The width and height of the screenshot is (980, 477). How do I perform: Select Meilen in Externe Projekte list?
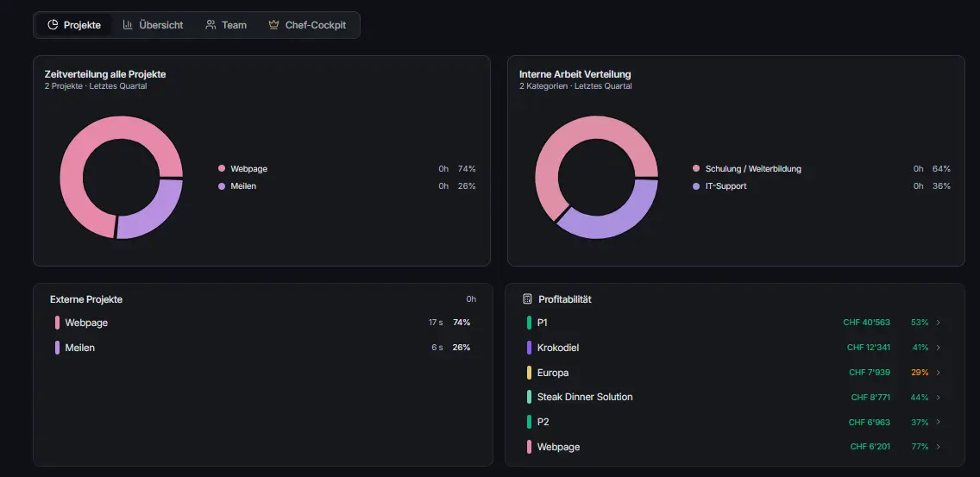coord(262,348)
